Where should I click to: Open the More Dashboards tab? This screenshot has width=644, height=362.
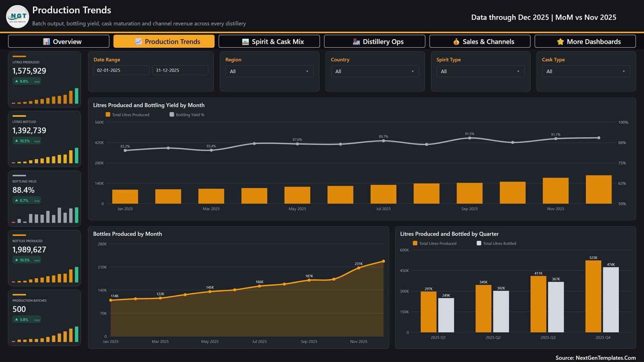point(585,41)
